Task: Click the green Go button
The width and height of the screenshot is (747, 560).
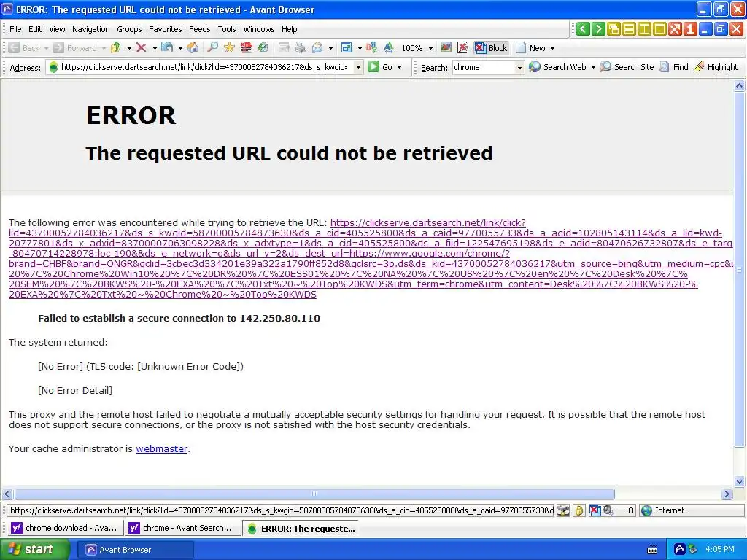Action: click(381, 67)
